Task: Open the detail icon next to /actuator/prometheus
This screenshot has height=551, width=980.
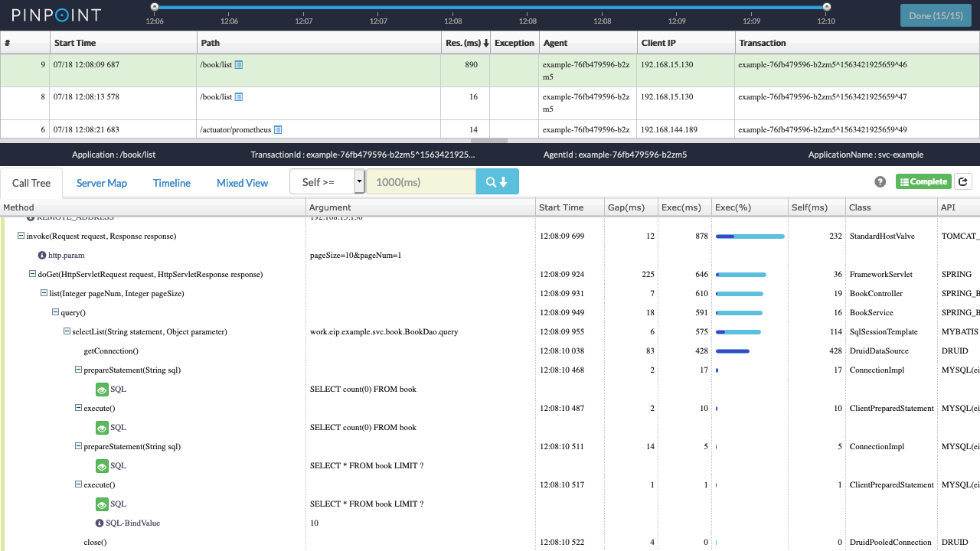Action: pos(278,130)
